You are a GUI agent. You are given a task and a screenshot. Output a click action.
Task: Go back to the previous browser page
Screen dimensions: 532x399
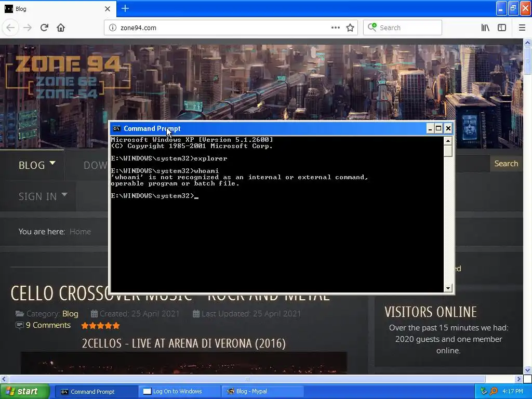coord(10,28)
